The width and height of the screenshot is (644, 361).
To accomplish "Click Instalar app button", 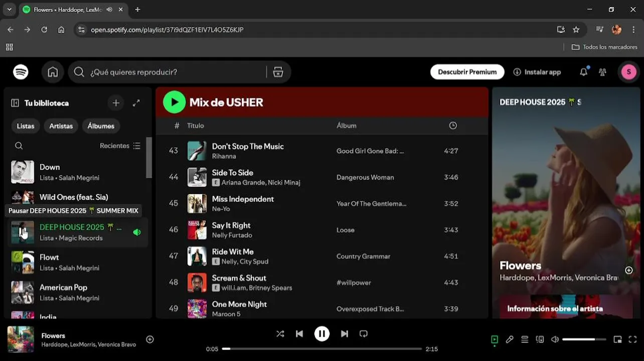I will coord(537,72).
